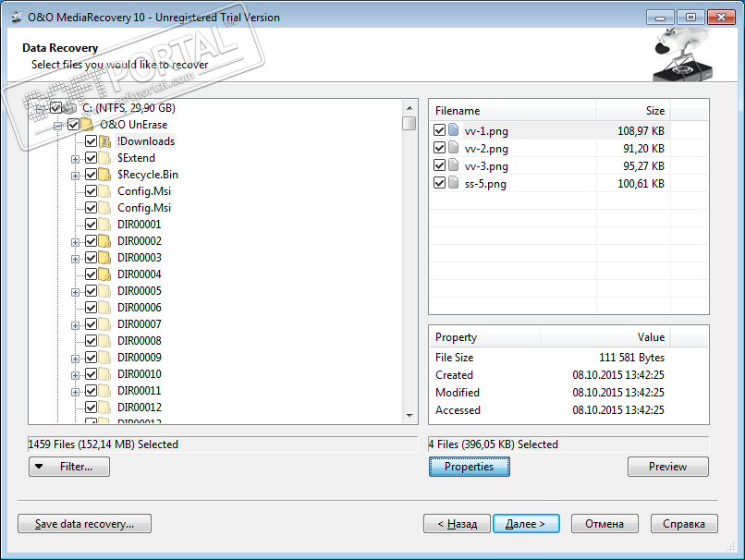Sort files by the Filename column header
This screenshot has height=560, width=745.
(512, 111)
